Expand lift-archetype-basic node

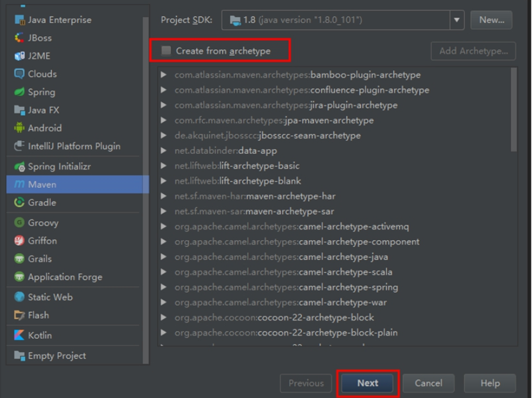coord(164,166)
